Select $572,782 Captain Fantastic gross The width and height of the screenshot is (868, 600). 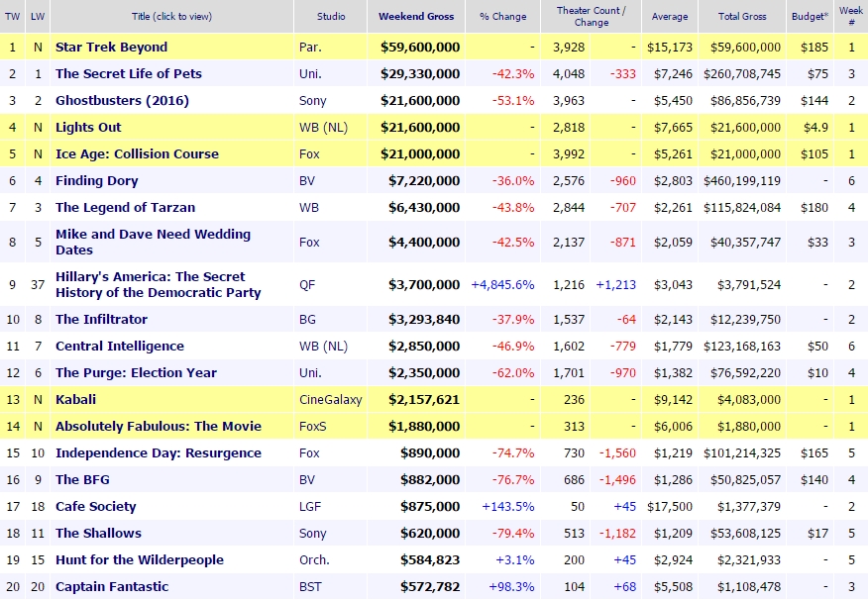pyautogui.click(x=430, y=587)
